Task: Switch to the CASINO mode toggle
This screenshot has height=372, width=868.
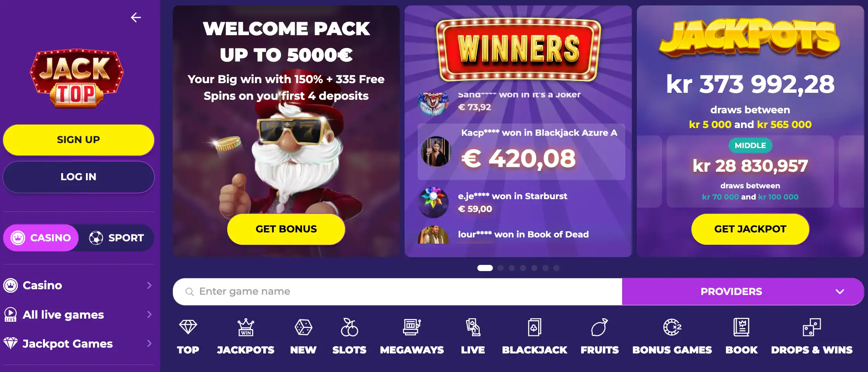Action: coord(41,238)
